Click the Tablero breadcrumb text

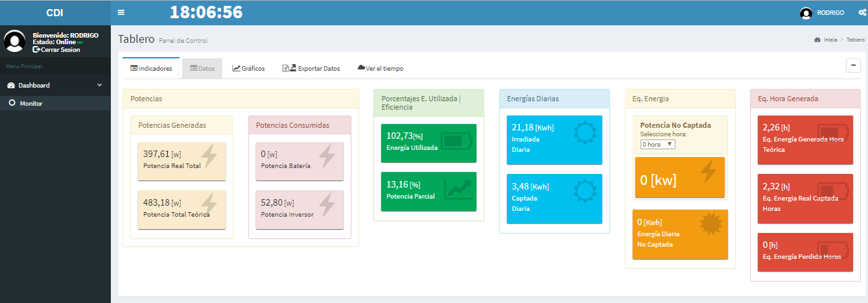pyautogui.click(x=855, y=40)
